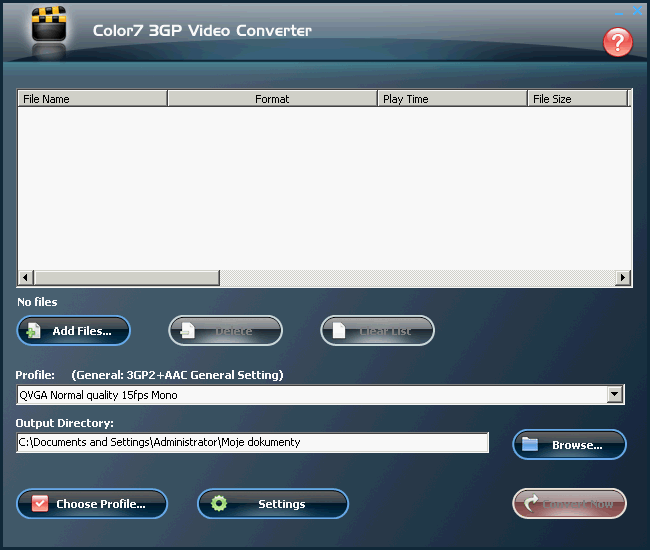650x550 pixels.
Task: Click the 'Profile:' label
Action: (35, 375)
